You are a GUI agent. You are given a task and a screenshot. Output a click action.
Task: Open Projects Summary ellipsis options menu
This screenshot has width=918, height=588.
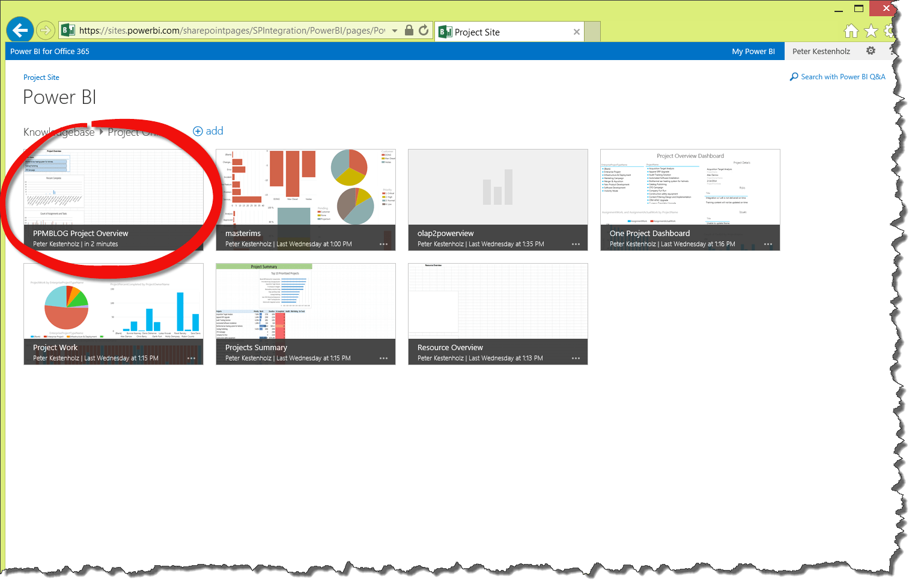pos(383,359)
